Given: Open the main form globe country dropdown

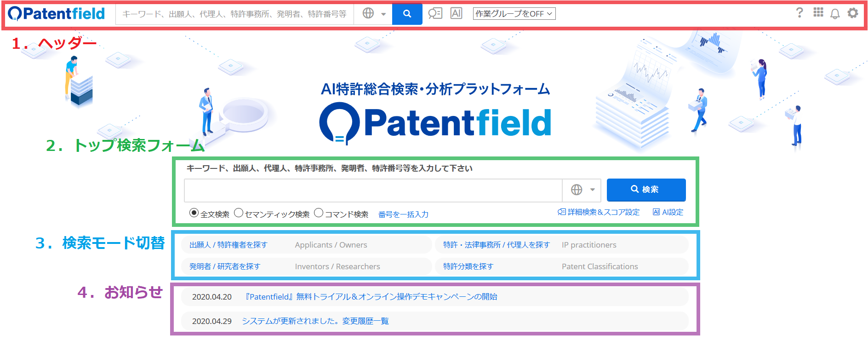Looking at the screenshot, I should pyautogui.click(x=582, y=190).
